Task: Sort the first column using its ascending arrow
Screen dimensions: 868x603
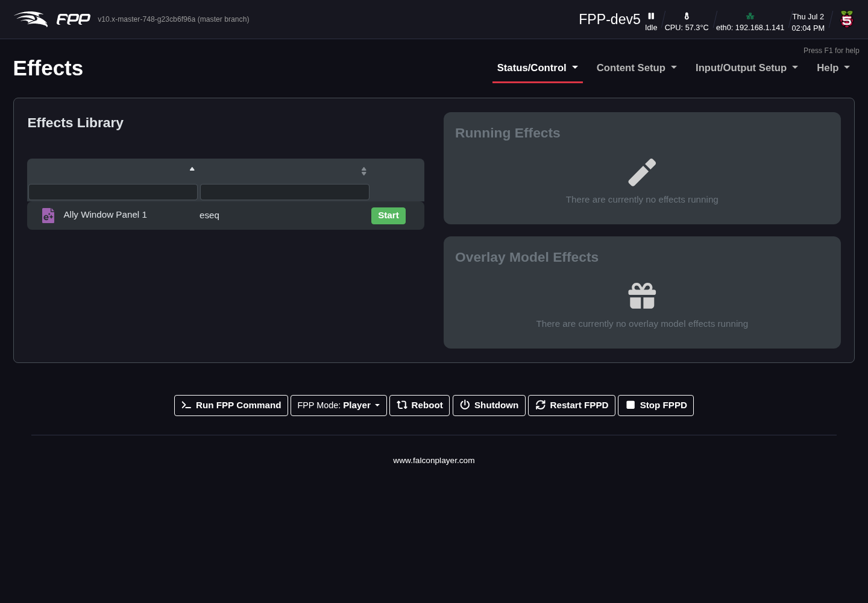Action: [x=192, y=169]
